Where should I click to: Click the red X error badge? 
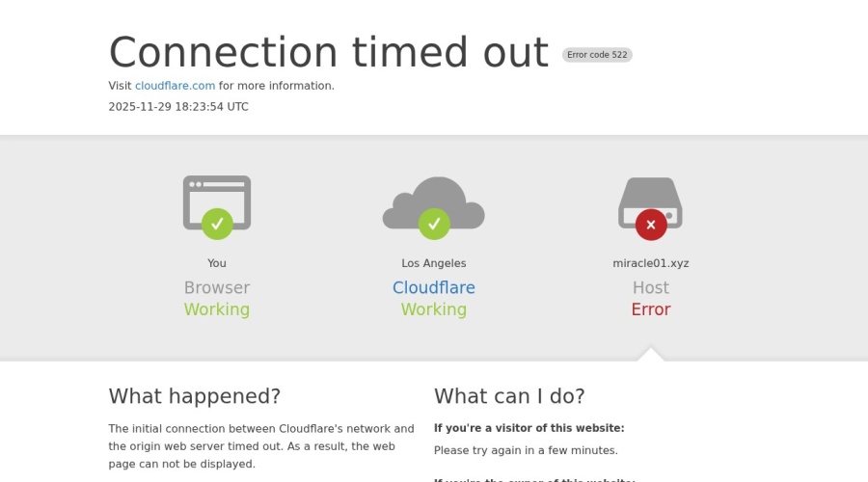pos(651,225)
